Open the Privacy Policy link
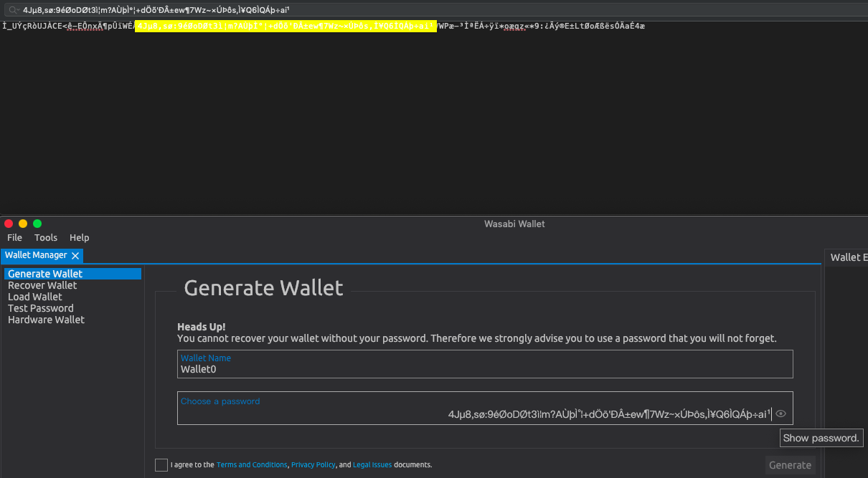 click(x=313, y=465)
